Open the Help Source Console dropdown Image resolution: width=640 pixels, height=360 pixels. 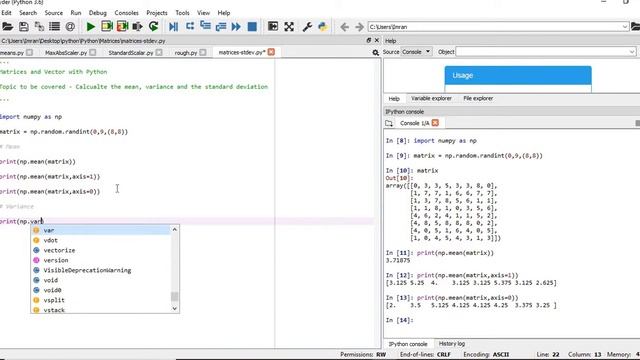pos(416,52)
